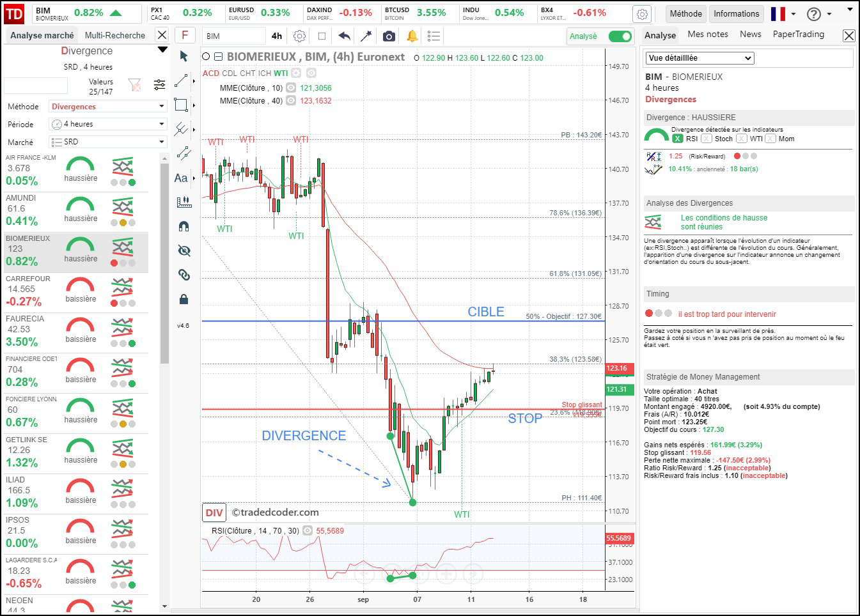Open the Marché SRD dropdown
Viewport: 860px width, 616px height.
[x=108, y=142]
